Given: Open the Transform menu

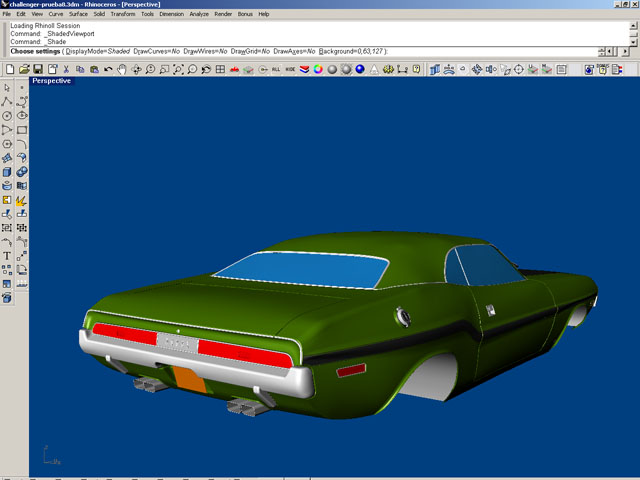Looking at the screenshot, I should (123, 14).
